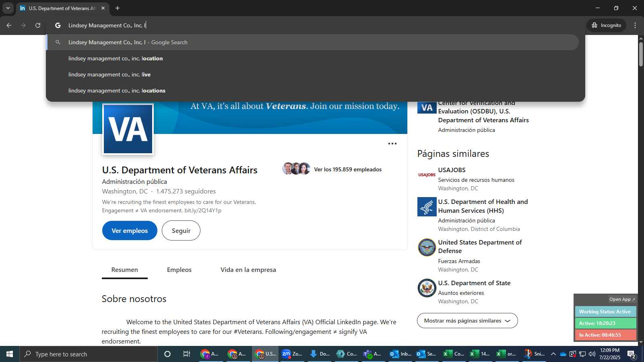
Task: Choose the 'lindsey management co., inc. locations' suggestion
Action: pos(313,90)
